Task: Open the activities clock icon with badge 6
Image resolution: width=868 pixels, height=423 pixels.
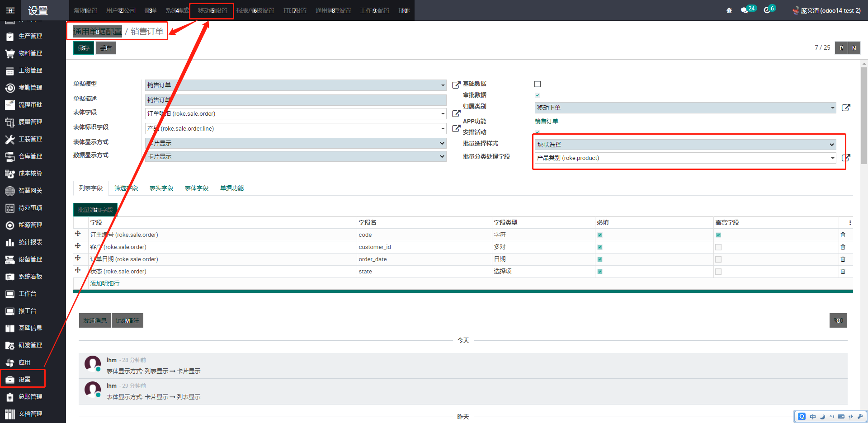Action: pos(767,10)
